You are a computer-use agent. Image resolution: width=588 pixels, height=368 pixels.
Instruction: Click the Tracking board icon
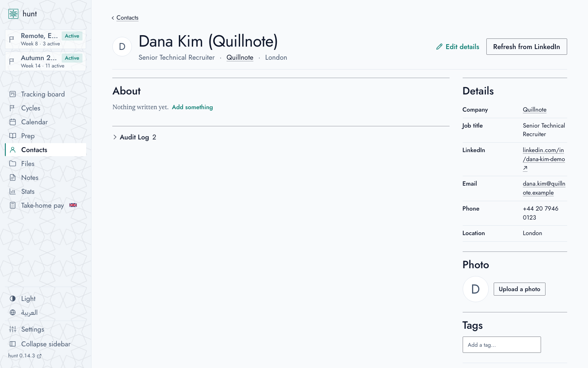[13, 94]
